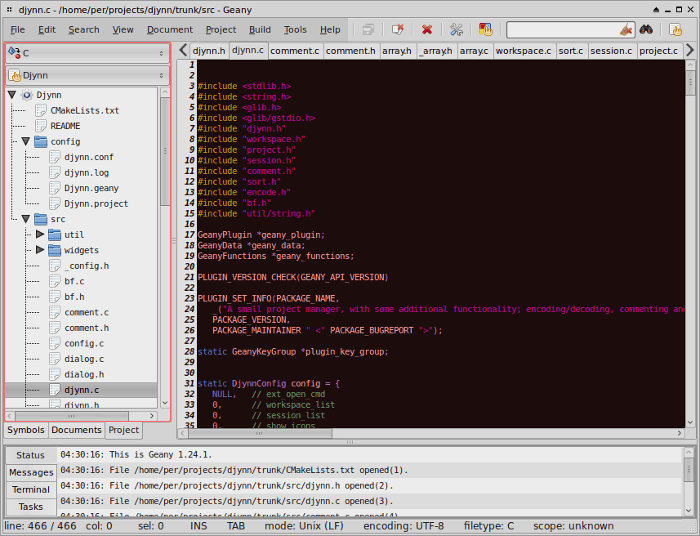This screenshot has height=536, width=700.
Task: Click the document-with-hand icon at the toolbar's right end
Action: coord(675,30)
